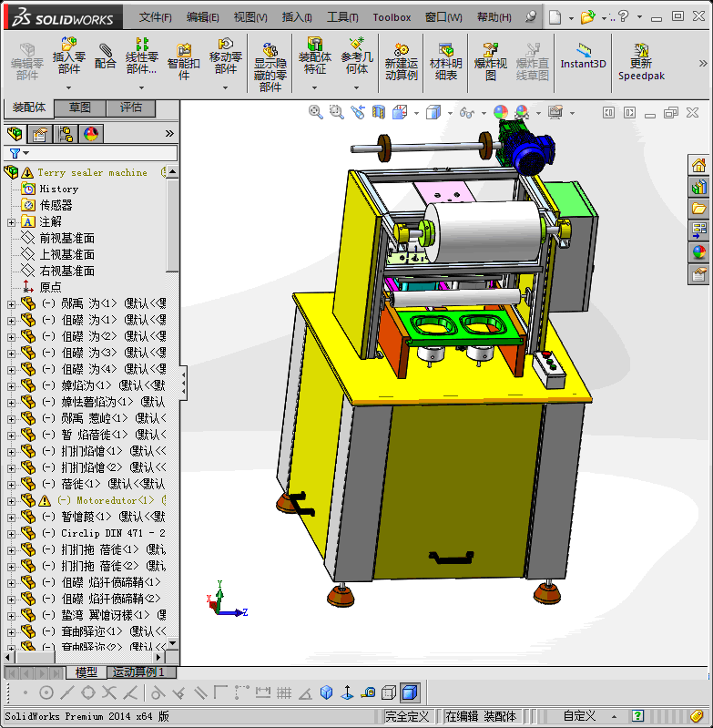Collapse the FeatureManager panel via side handle
Image resolution: width=713 pixels, height=728 pixels.
(183, 384)
